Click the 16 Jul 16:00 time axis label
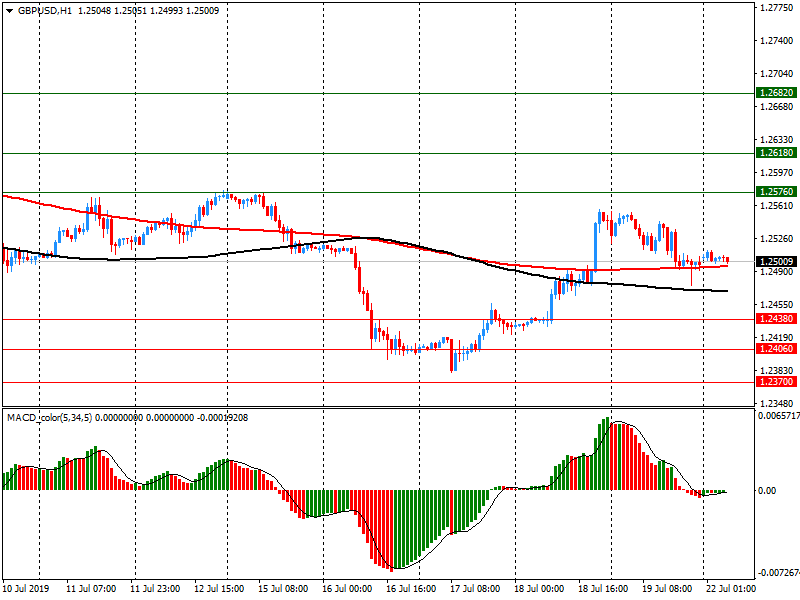 pos(411,589)
